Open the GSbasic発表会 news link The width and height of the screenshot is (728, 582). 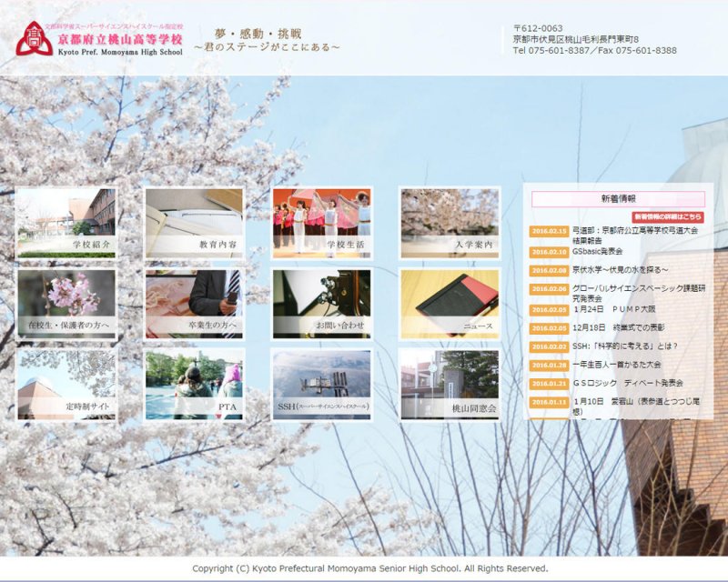(597, 251)
